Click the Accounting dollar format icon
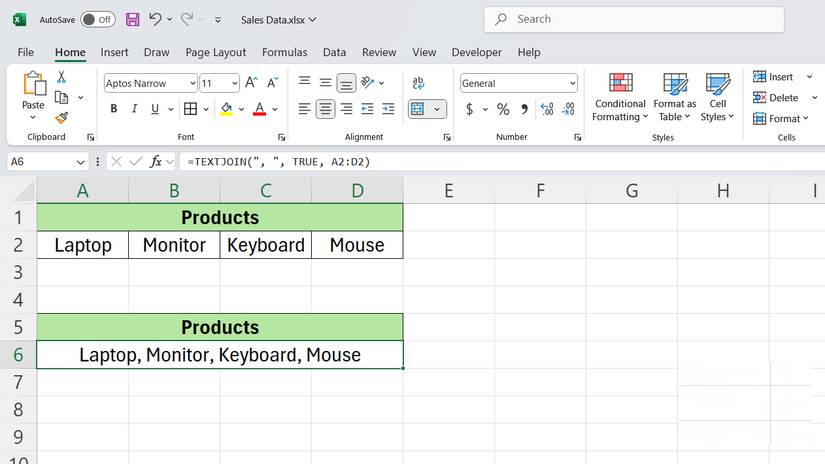Screen dimensions: 825x464 pos(469,109)
